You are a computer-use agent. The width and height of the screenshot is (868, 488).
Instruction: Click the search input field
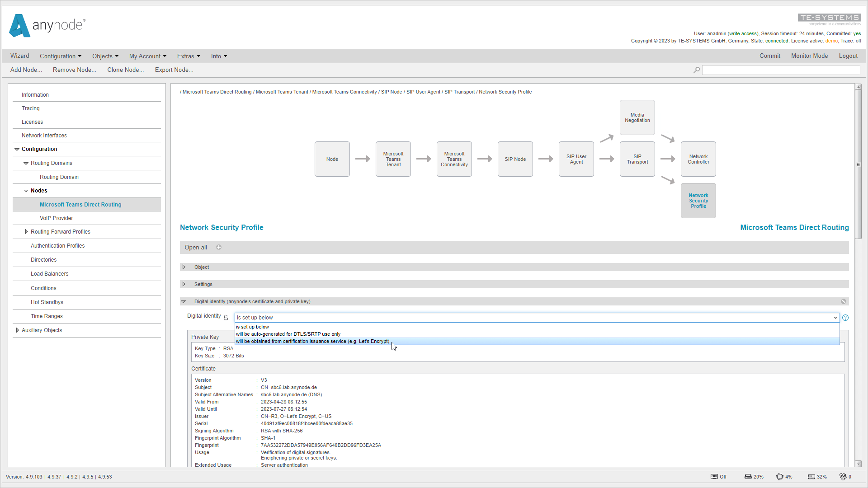pyautogui.click(x=781, y=70)
